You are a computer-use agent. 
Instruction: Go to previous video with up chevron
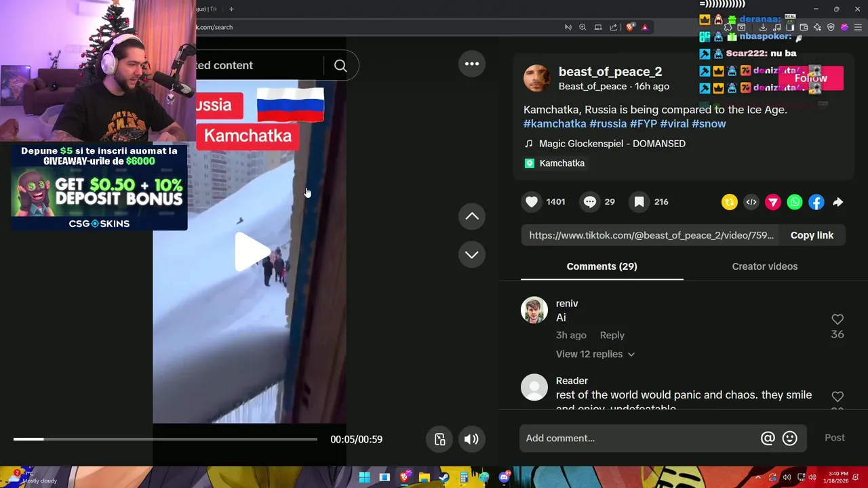[472, 216]
